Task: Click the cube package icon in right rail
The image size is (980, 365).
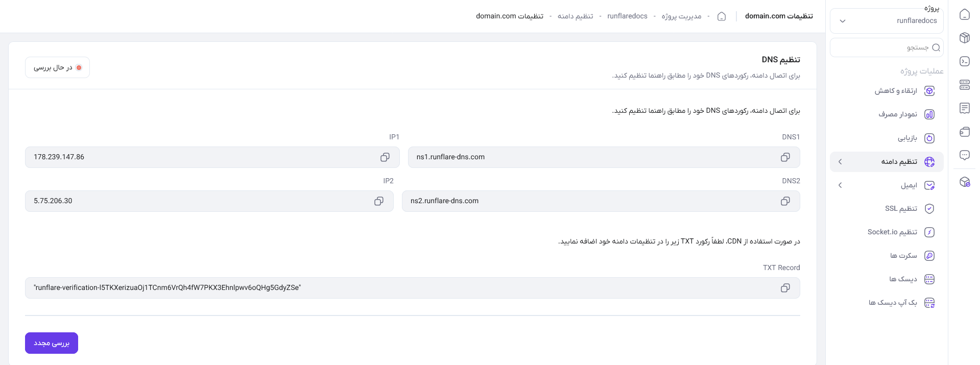Action: pos(965,38)
